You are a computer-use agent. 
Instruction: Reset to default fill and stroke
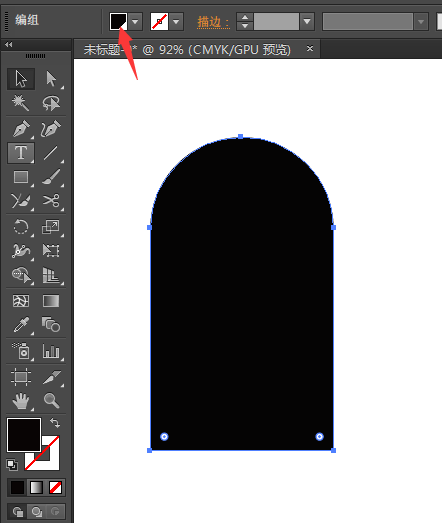(x=12, y=464)
